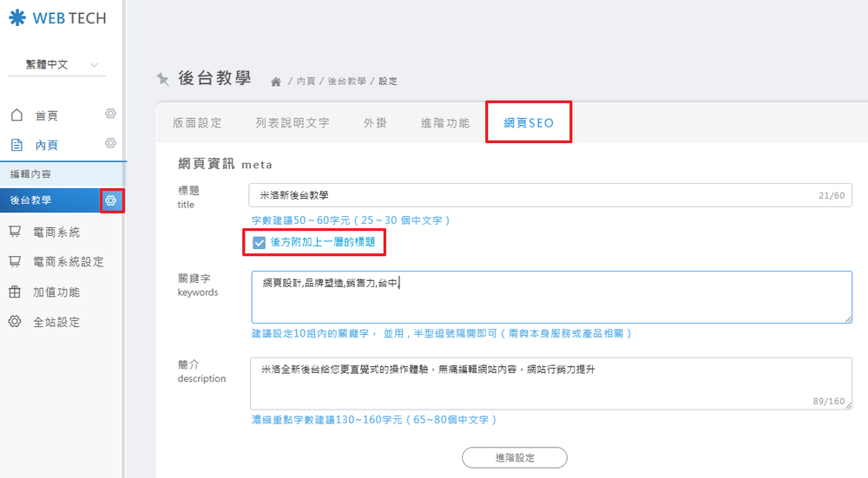
Task: Open the 列表說明文字 tab
Action: tap(293, 123)
